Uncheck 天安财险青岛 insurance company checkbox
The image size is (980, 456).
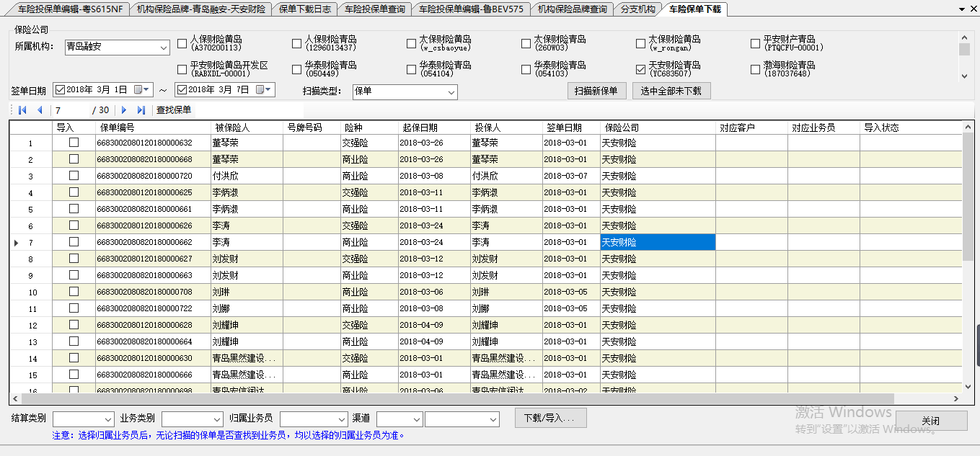tap(640, 70)
